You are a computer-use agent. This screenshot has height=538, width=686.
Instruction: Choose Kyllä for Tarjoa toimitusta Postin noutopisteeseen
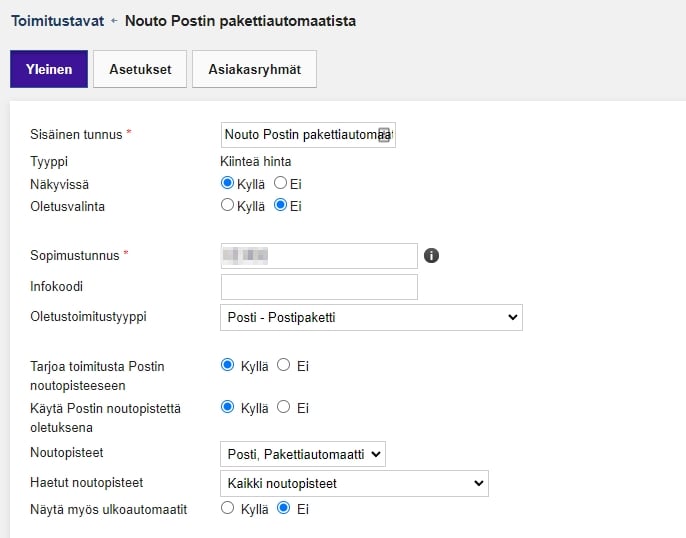(x=227, y=365)
